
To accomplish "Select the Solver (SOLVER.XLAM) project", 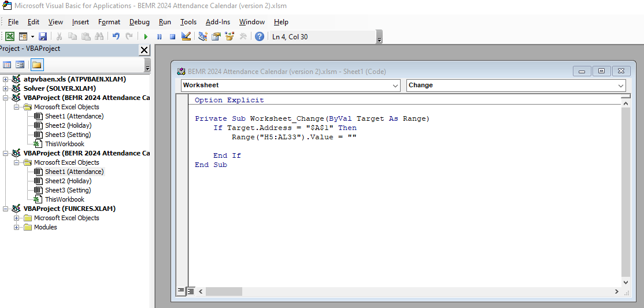I will 60,88.
